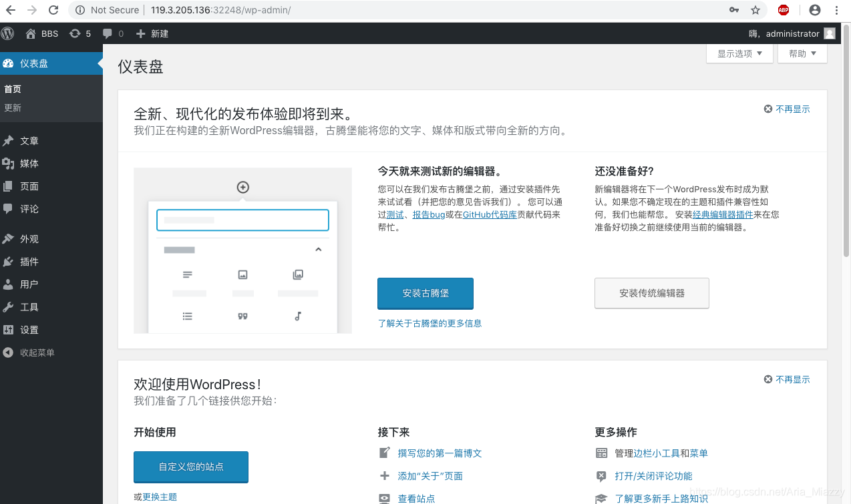The image size is (851, 504).
Task: Dismiss the Gutenberg panel via 不再显示
Action: pos(787,109)
